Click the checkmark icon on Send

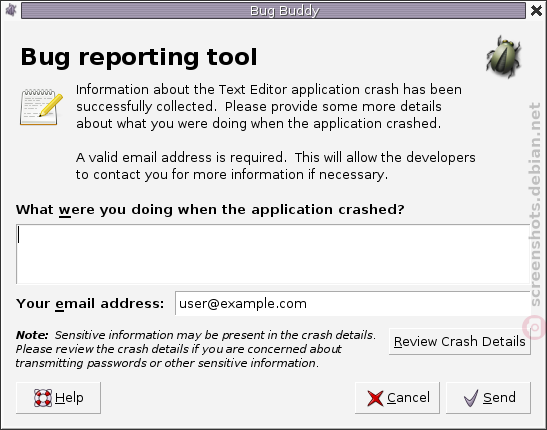point(471,398)
